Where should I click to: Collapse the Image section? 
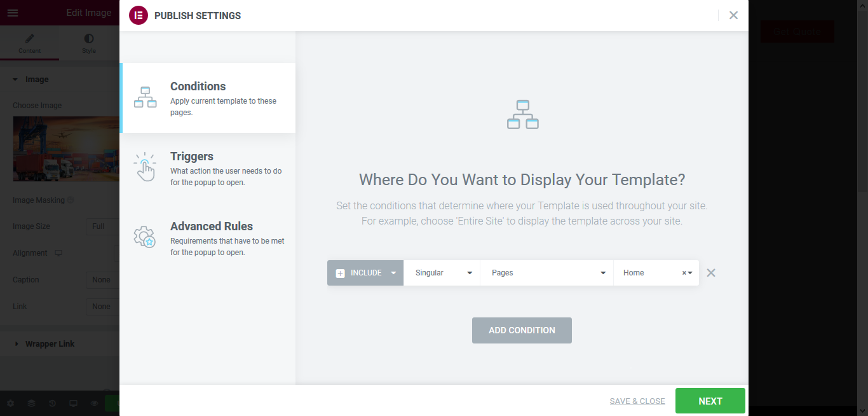coord(60,80)
